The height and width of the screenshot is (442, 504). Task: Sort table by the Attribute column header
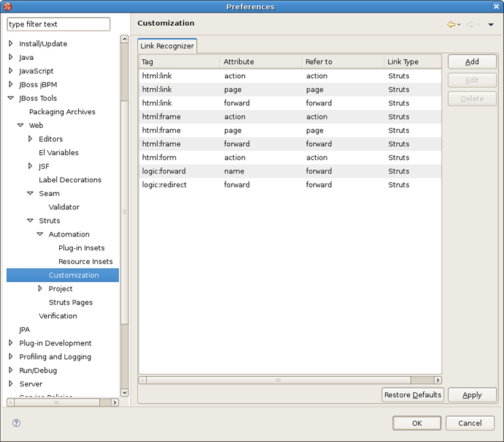[x=261, y=62]
